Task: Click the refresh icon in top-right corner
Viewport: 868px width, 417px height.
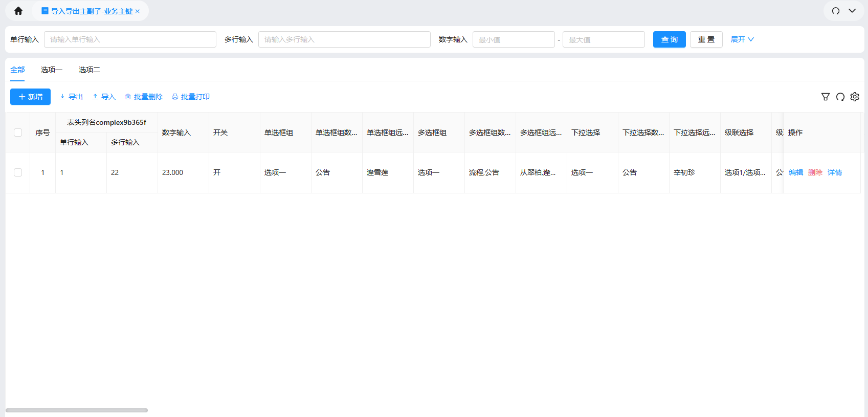Action: [836, 11]
